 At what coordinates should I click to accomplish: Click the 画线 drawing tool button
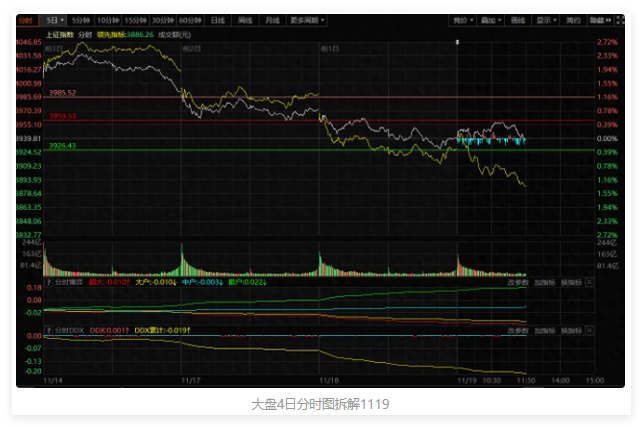[517, 20]
